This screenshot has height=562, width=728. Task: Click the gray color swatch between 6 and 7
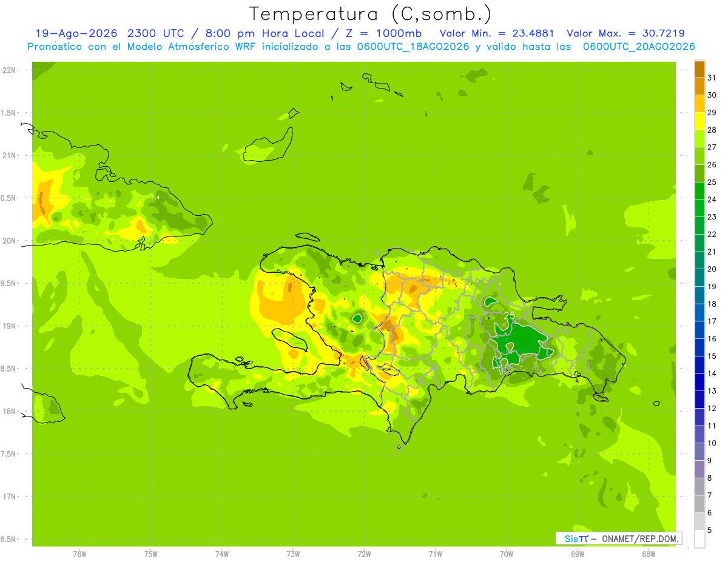pos(699,504)
